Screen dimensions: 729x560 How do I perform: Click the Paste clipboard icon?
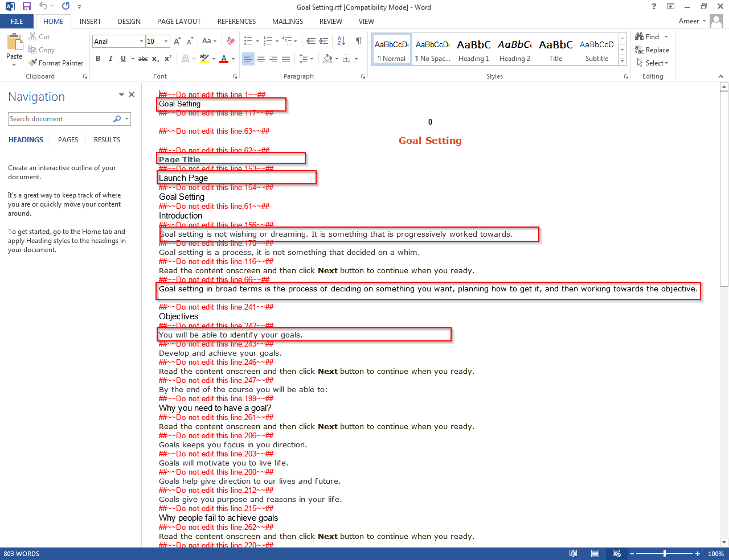point(14,42)
